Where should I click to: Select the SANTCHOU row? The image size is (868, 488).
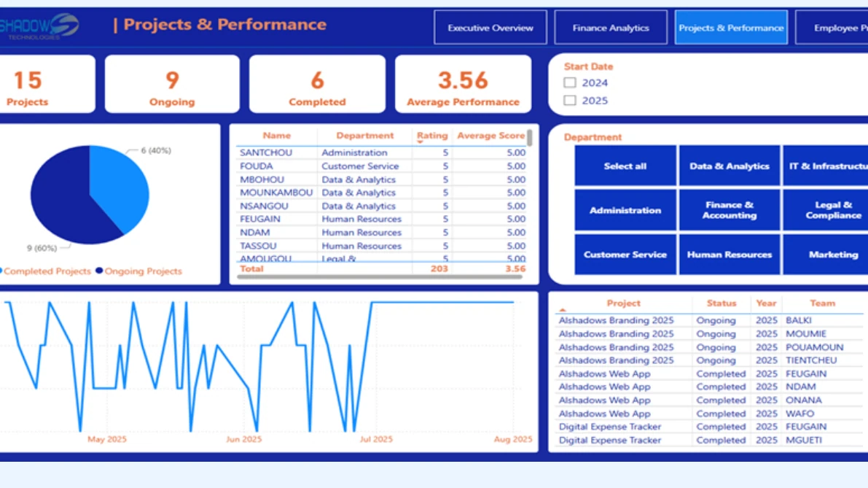pyautogui.click(x=382, y=153)
